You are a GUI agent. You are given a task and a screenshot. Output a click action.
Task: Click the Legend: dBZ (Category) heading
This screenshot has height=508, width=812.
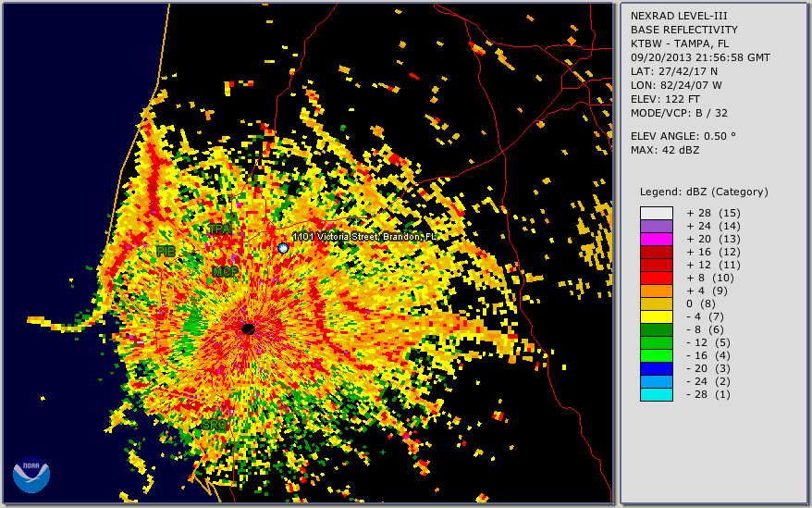(704, 192)
